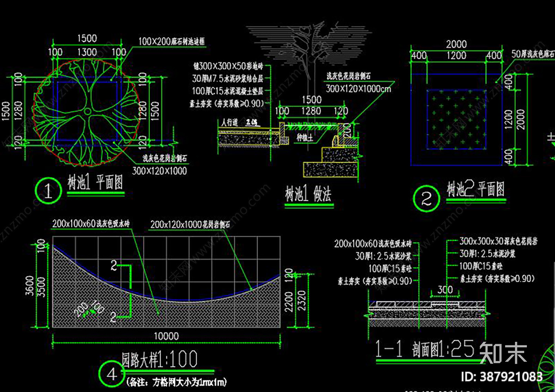Click the '300X120X1000cm' size label
Viewport: 555px width, 392px height.
click(x=358, y=89)
